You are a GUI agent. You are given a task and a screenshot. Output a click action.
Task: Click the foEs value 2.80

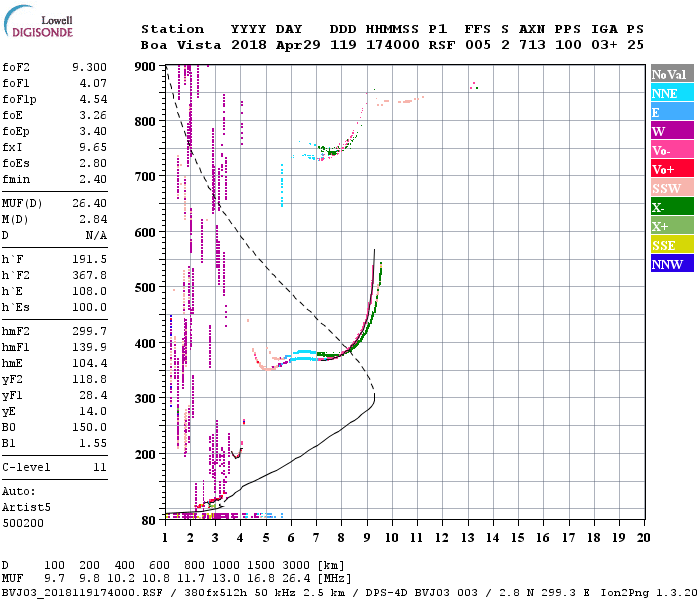point(93,163)
